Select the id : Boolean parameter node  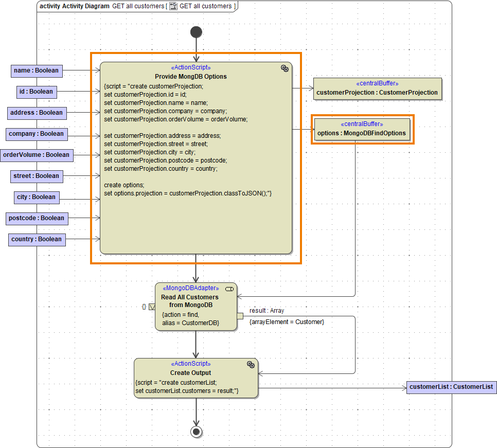tap(36, 92)
